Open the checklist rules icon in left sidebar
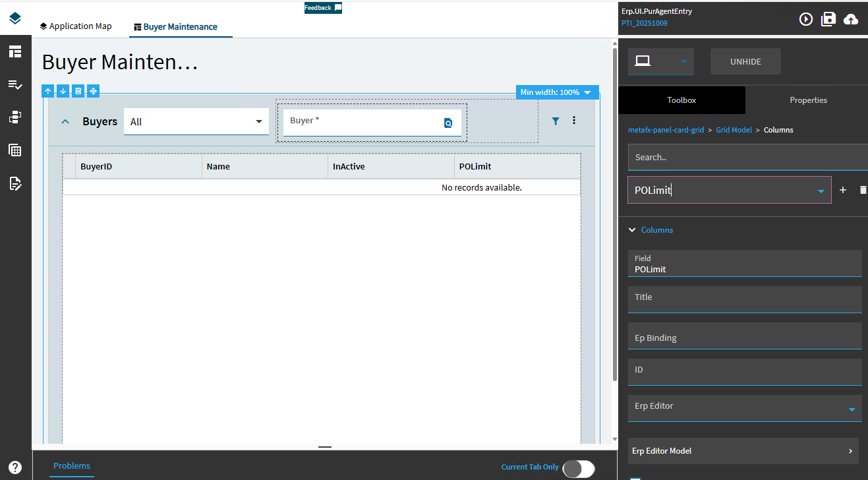This screenshot has width=868, height=480. 15,84
